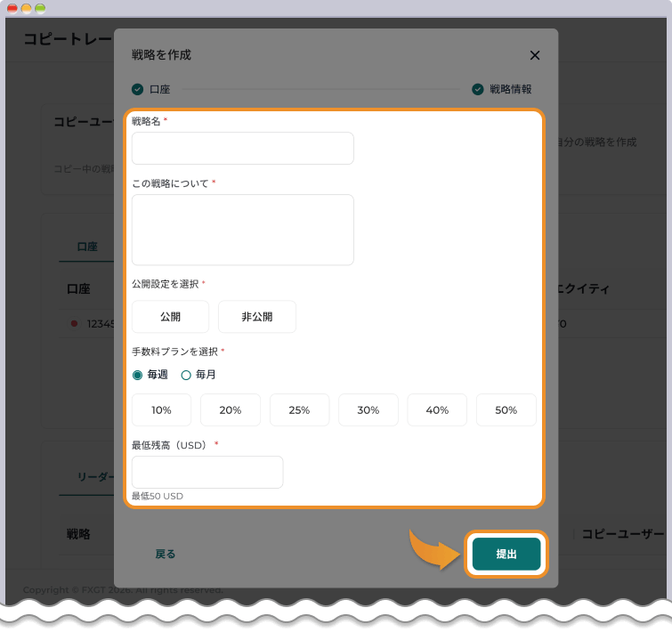Focus the この戦略について text area
Viewport: 672px width, 632px height.
(243, 230)
